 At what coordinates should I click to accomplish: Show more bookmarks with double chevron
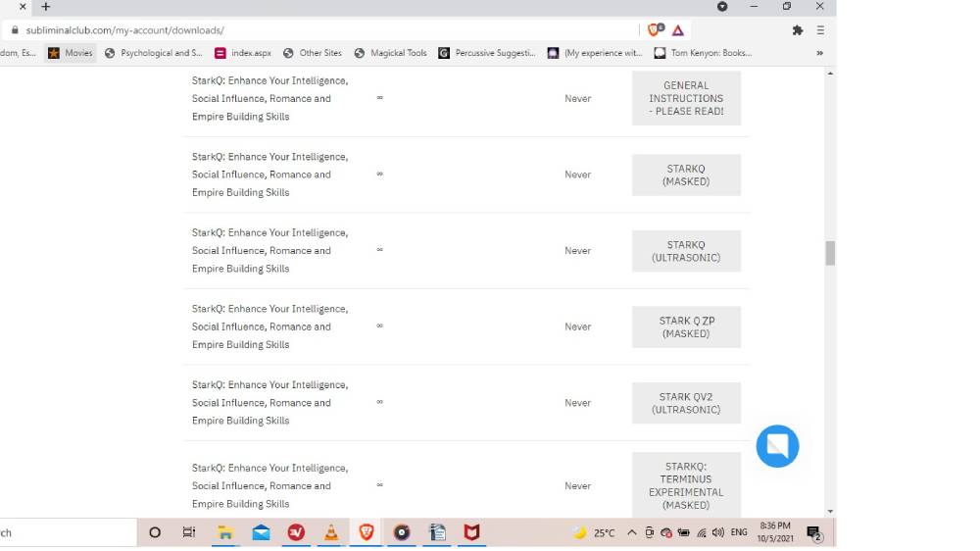tap(819, 53)
